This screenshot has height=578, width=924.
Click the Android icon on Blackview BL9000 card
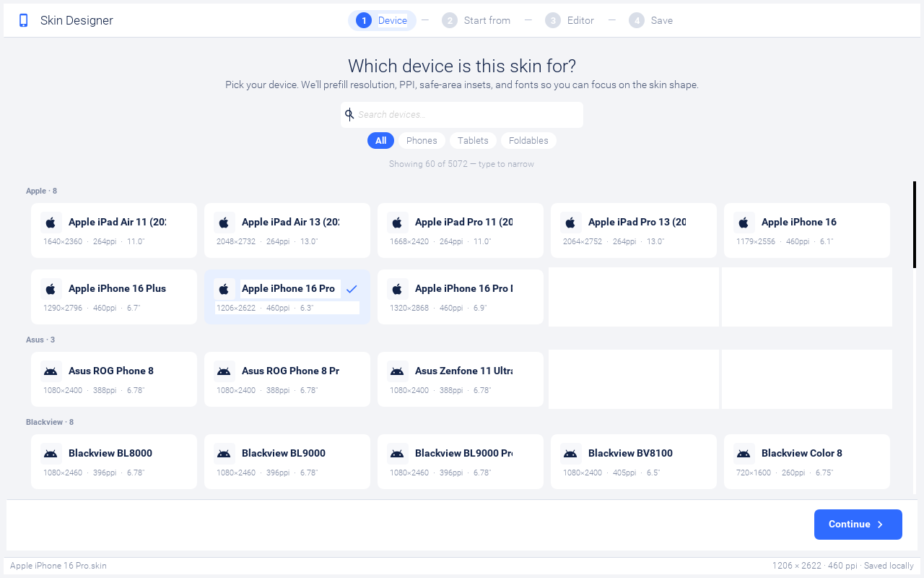point(224,454)
